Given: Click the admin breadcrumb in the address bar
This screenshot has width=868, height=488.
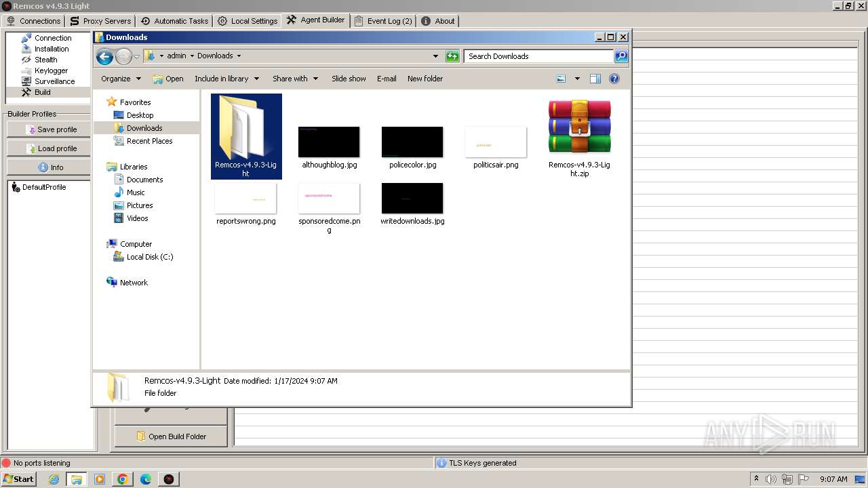Looking at the screenshot, I should (x=176, y=56).
